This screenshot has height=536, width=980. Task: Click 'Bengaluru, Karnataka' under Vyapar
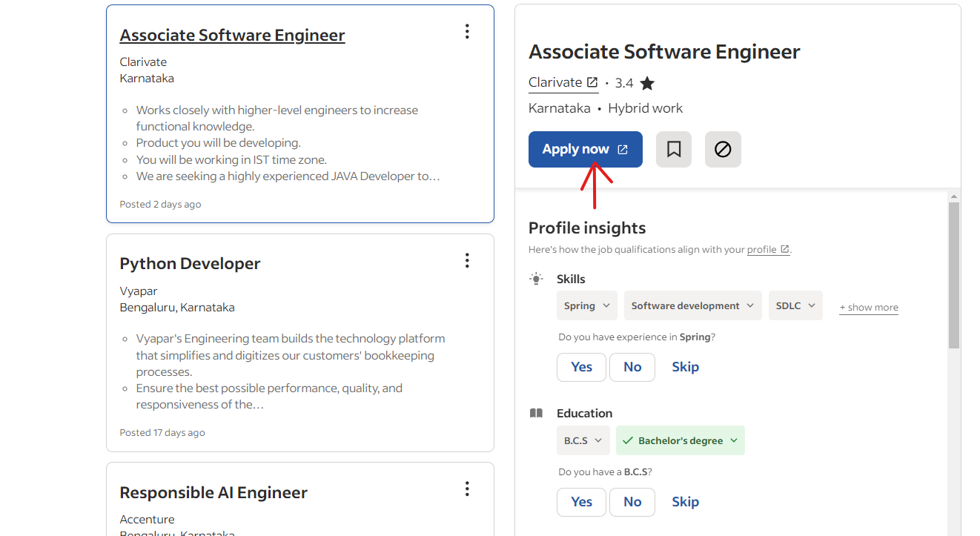[x=177, y=307]
